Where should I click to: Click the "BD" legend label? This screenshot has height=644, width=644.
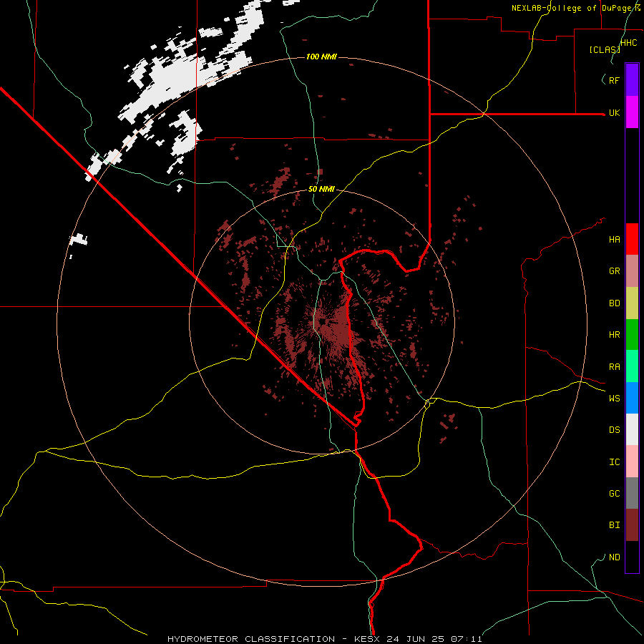pos(614,303)
